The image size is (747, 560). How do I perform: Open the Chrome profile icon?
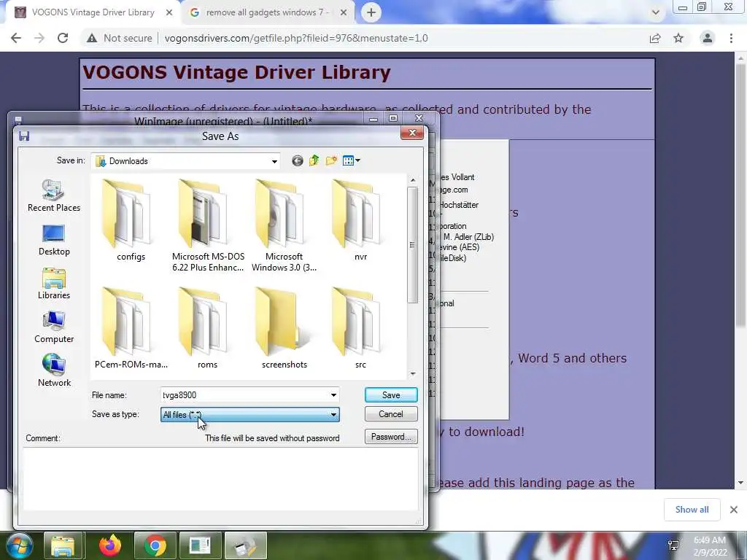pos(708,38)
